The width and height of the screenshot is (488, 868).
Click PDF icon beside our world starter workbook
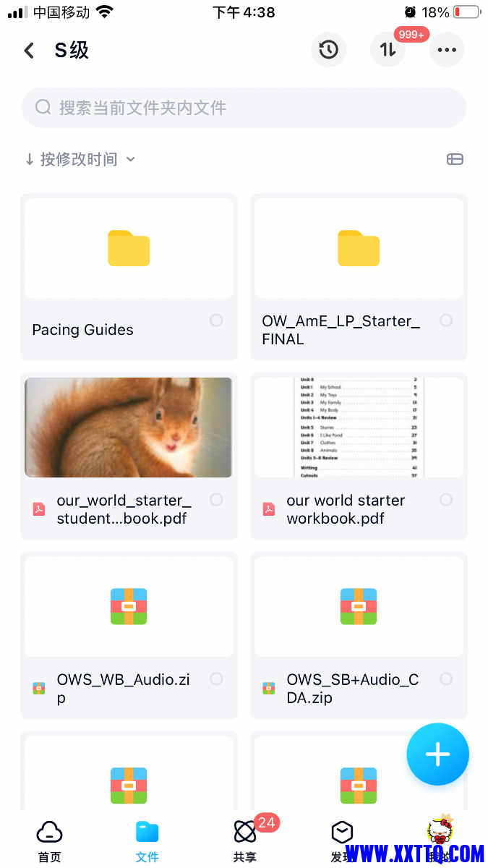[x=269, y=509]
